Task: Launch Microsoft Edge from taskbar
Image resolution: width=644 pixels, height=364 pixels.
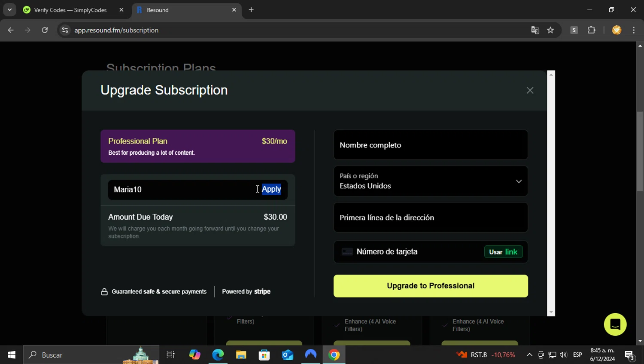Action: [218, 355]
